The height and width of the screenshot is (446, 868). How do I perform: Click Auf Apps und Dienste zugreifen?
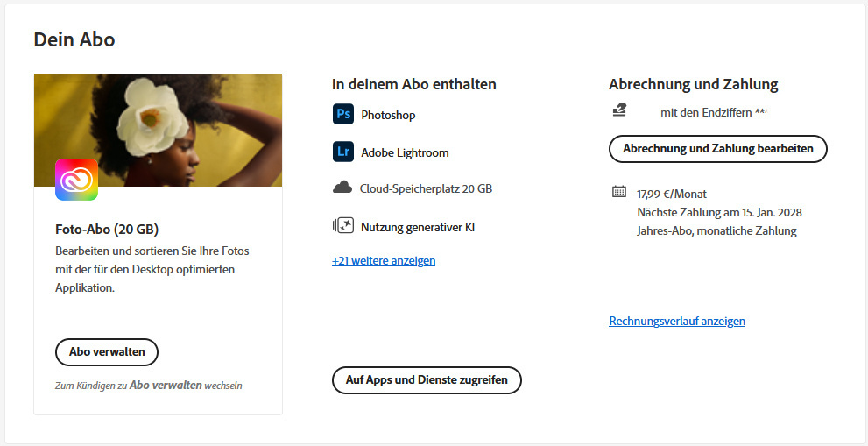click(x=427, y=380)
